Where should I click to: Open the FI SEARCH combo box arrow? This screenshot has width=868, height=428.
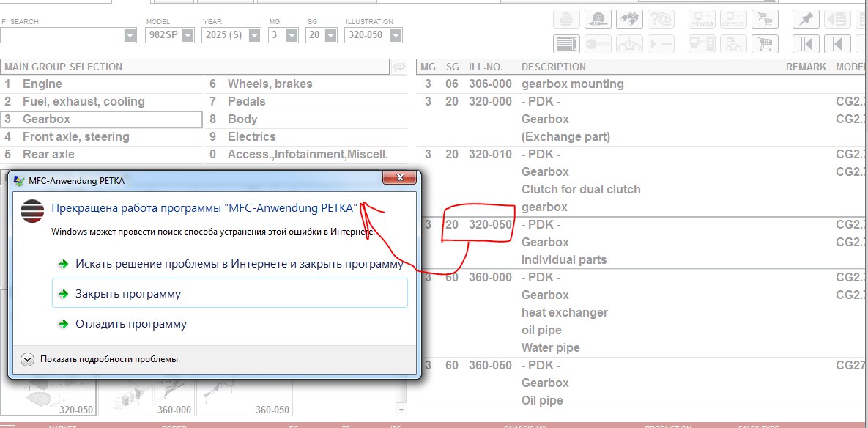pos(130,35)
